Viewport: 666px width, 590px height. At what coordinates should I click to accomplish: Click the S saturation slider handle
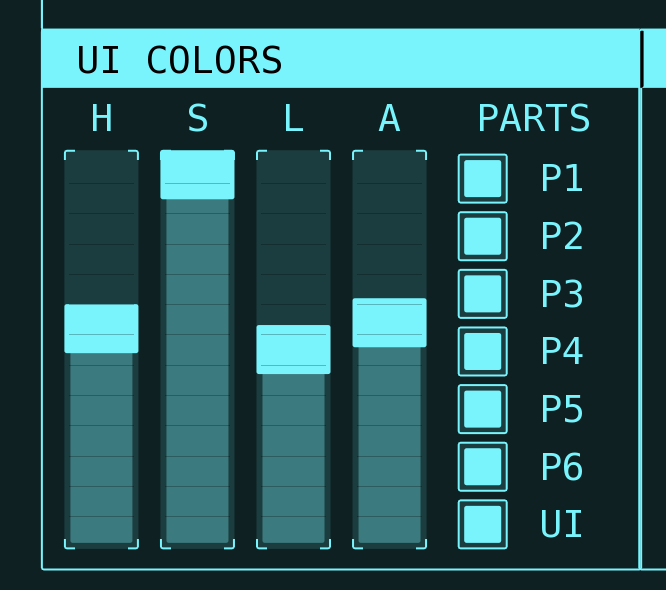pyautogui.click(x=198, y=175)
